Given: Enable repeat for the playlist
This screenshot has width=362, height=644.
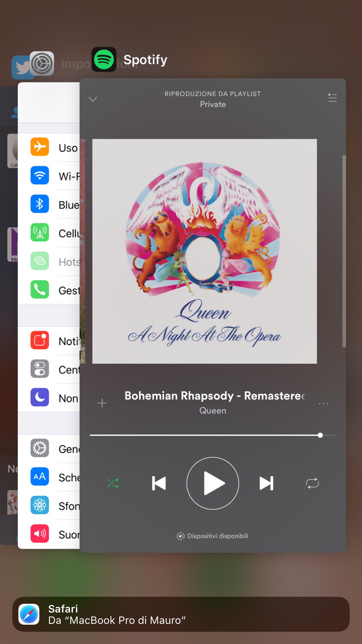Looking at the screenshot, I should (x=312, y=483).
